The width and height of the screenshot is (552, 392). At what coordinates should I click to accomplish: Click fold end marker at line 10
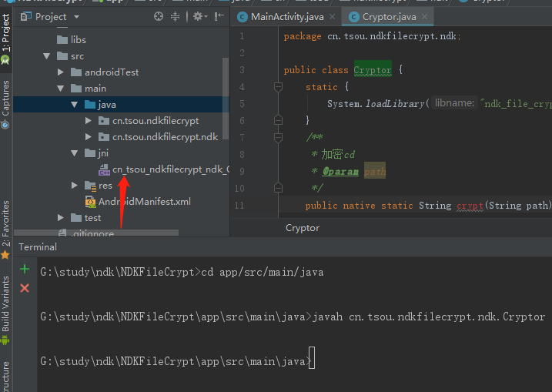click(x=278, y=188)
